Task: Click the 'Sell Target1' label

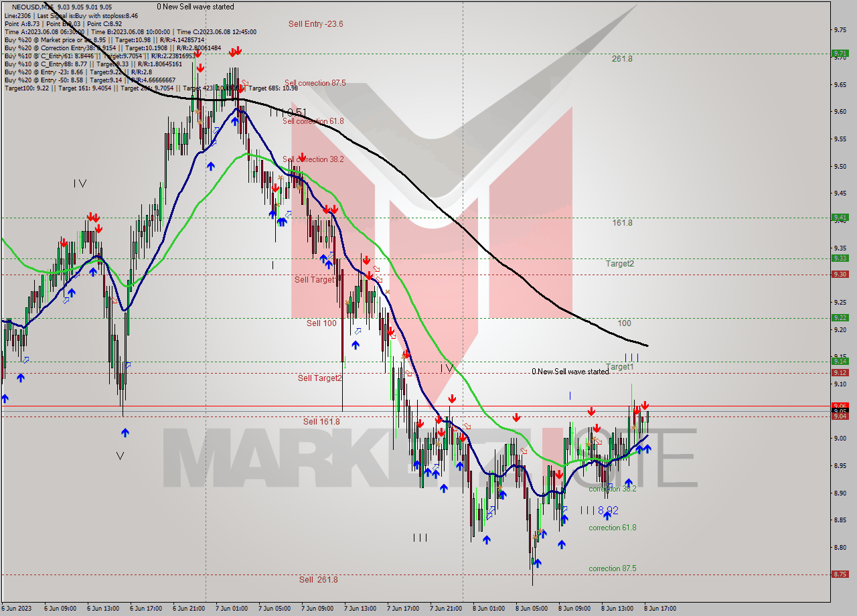Action: (315, 280)
